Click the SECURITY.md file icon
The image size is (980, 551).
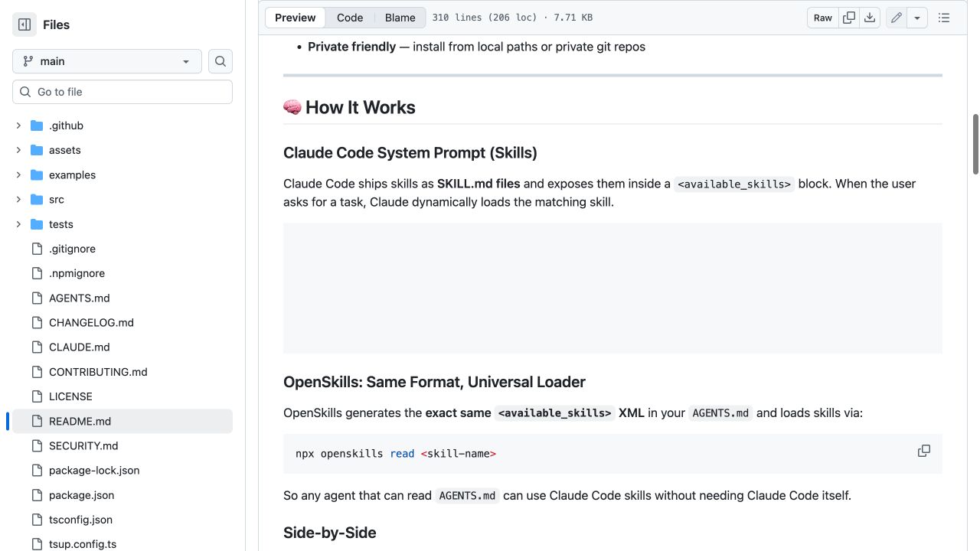pyautogui.click(x=37, y=445)
